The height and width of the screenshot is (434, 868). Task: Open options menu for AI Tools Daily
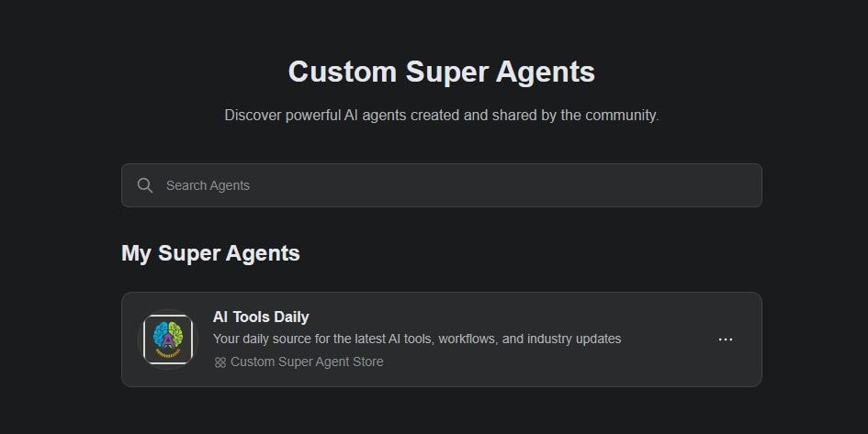pyautogui.click(x=726, y=339)
